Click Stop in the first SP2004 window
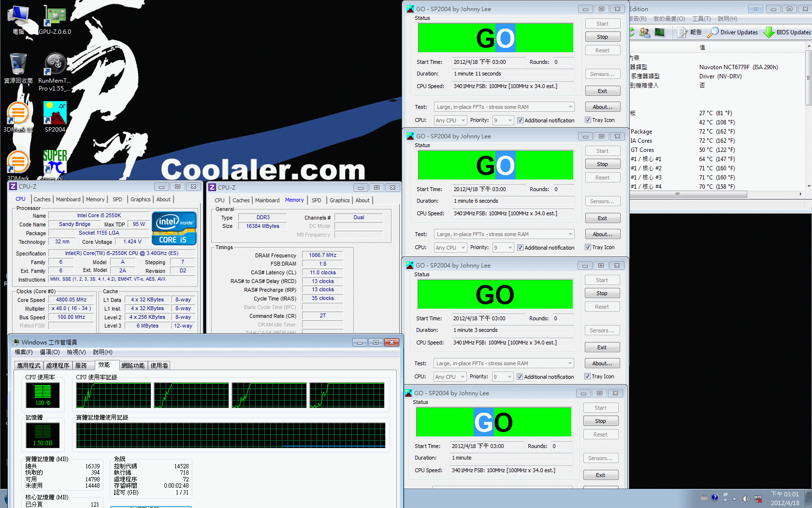The width and height of the screenshot is (812, 508). coord(602,37)
